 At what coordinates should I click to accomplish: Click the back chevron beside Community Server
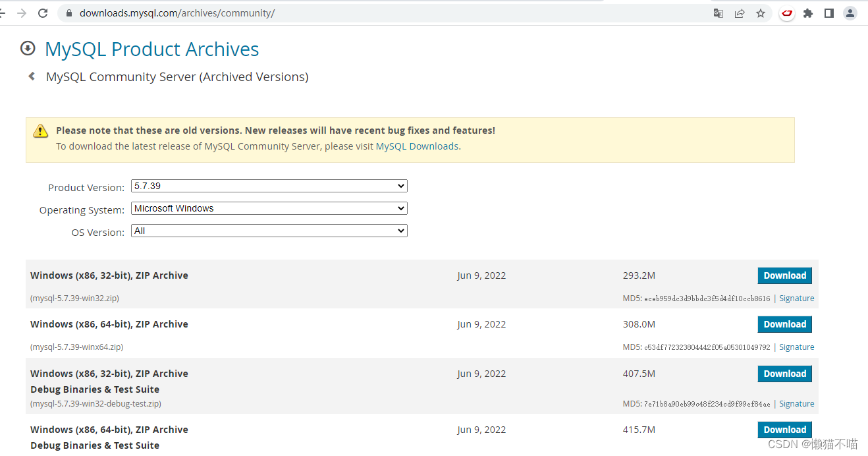[32, 76]
